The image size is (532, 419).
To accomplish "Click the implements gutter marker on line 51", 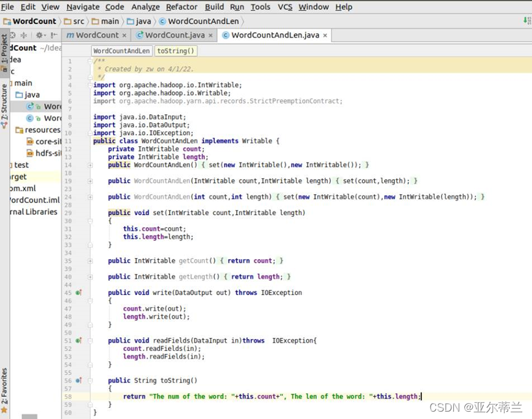I will click(x=78, y=340).
